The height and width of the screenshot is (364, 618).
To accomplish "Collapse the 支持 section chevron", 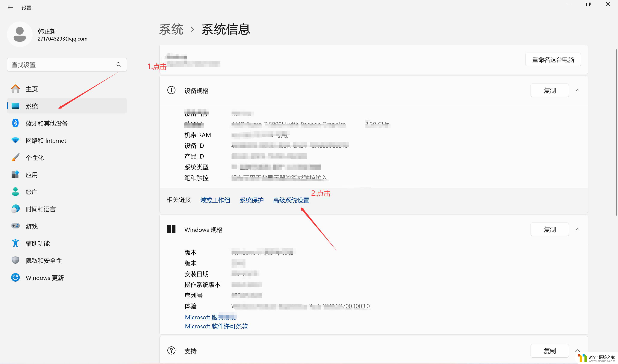I will (578, 351).
